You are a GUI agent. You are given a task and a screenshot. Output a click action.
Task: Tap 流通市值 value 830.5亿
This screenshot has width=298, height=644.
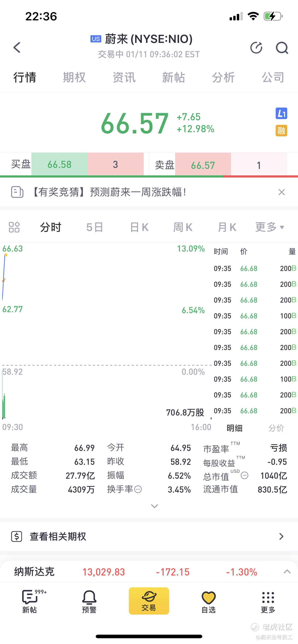coord(272,489)
